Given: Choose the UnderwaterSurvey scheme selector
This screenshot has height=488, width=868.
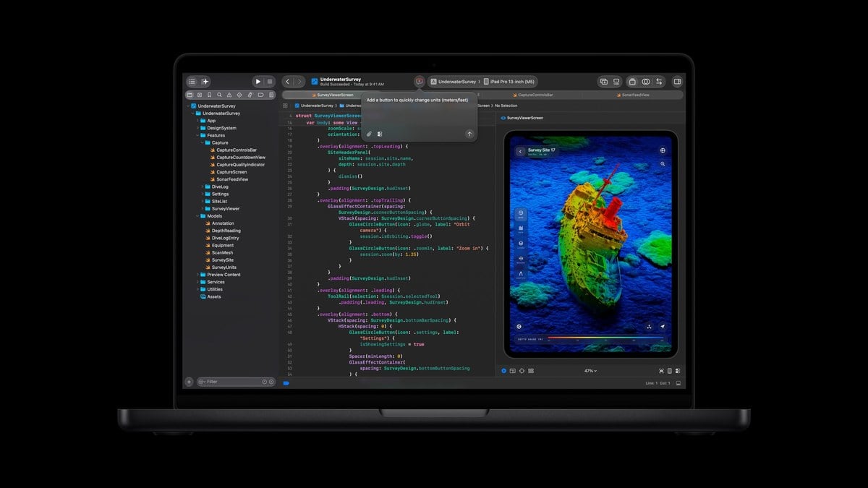Looking at the screenshot, I should 454,82.
